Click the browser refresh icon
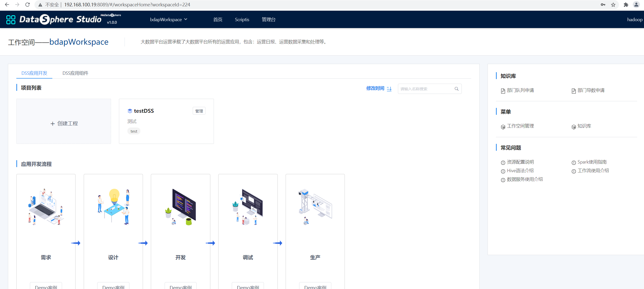 point(28,5)
